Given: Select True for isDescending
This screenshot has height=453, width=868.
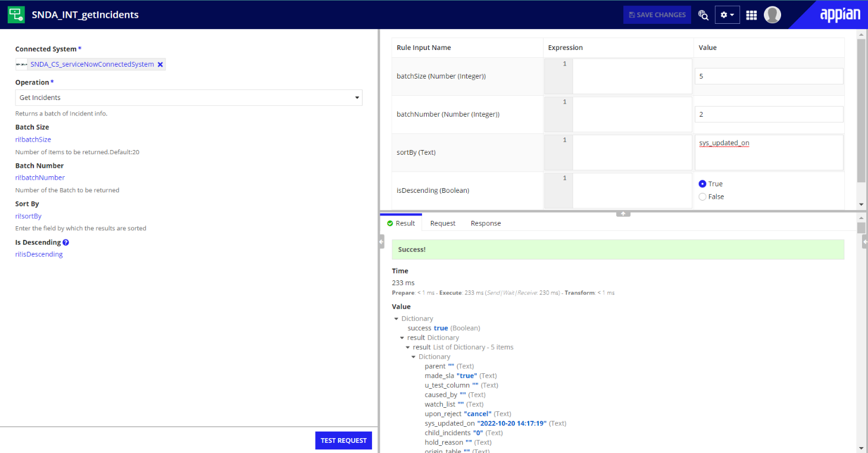Looking at the screenshot, I should 702,184.
